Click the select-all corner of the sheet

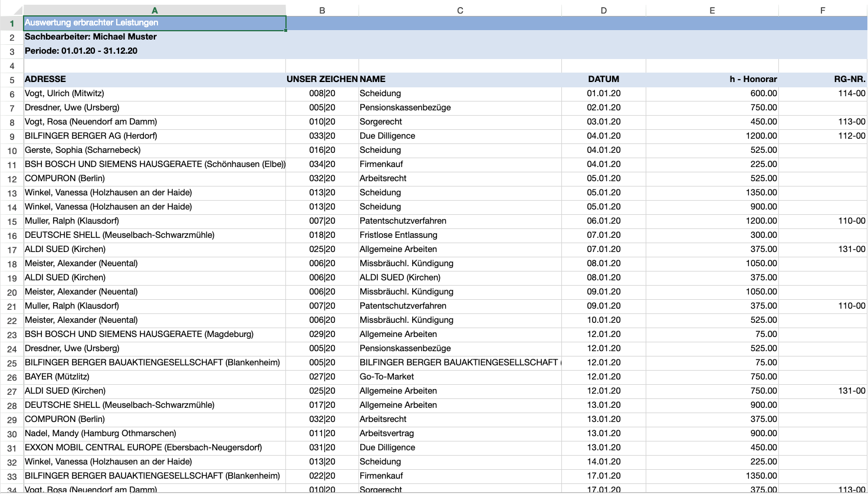tap(12, 11)
